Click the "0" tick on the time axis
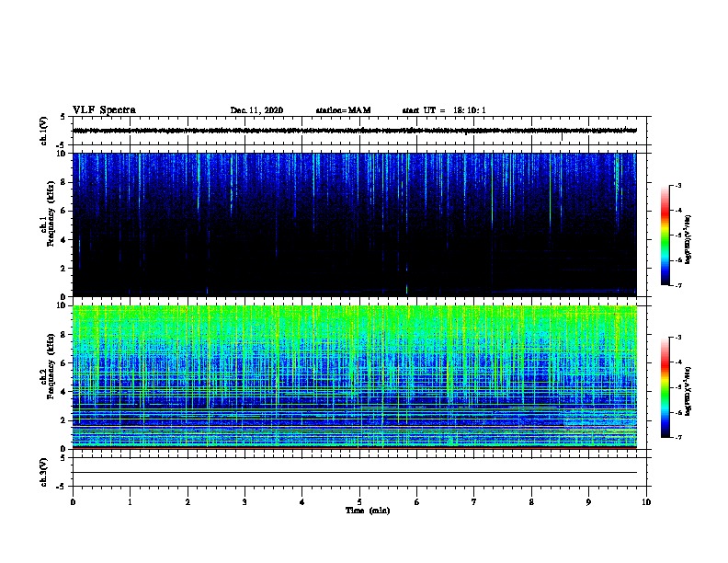This screenshot has height=563, width=728. (x=73, y=501)
